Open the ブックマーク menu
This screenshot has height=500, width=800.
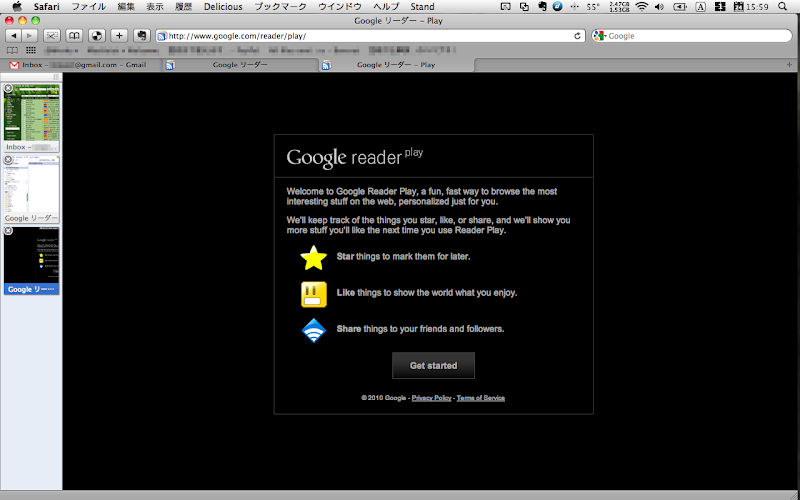[280, 7]
